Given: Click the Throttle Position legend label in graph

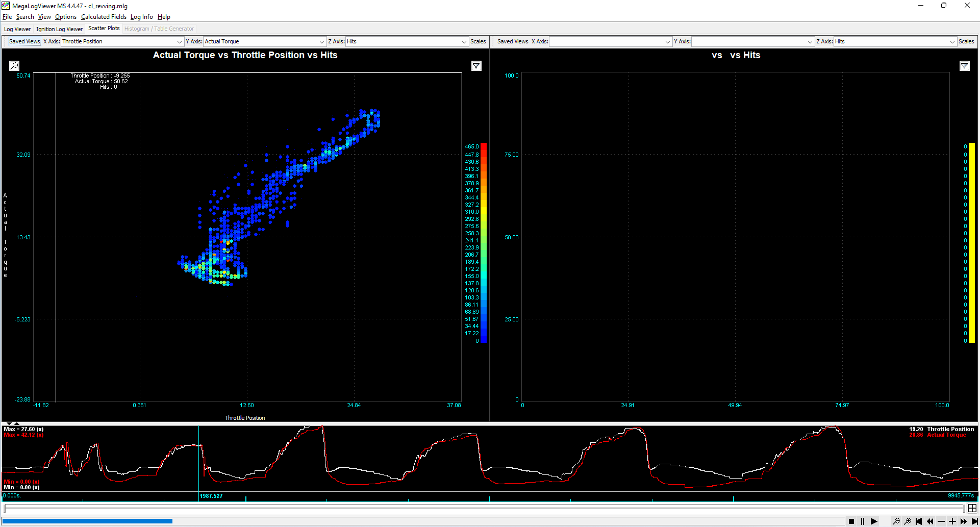Looking at the screenshot, I should click(x=950, y=429).
